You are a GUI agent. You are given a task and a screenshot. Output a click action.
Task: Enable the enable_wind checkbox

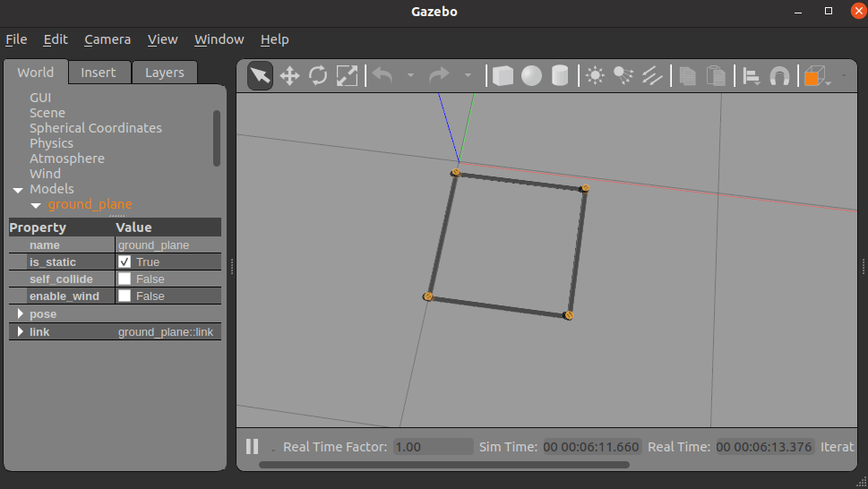[125, 296]
